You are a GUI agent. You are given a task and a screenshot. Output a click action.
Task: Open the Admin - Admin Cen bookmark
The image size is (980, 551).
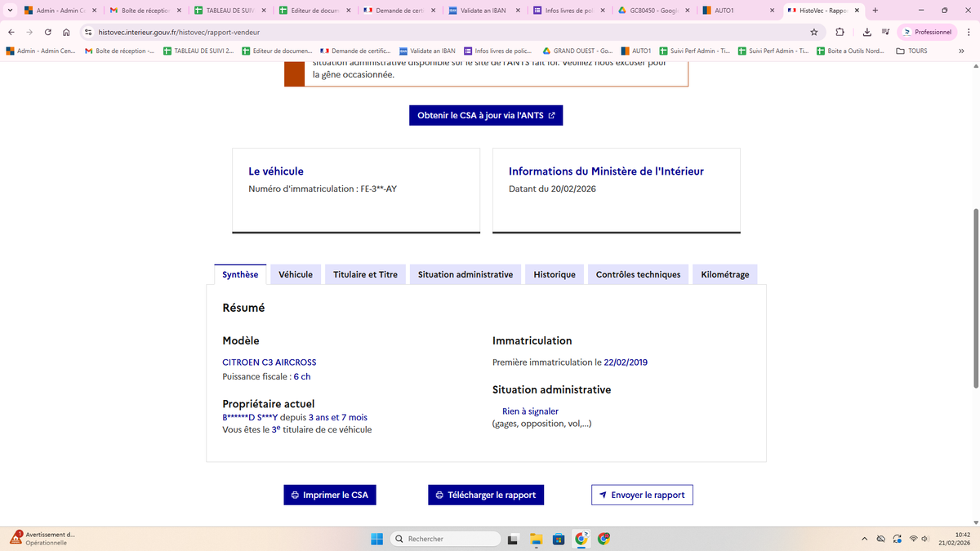click(40, 51)
